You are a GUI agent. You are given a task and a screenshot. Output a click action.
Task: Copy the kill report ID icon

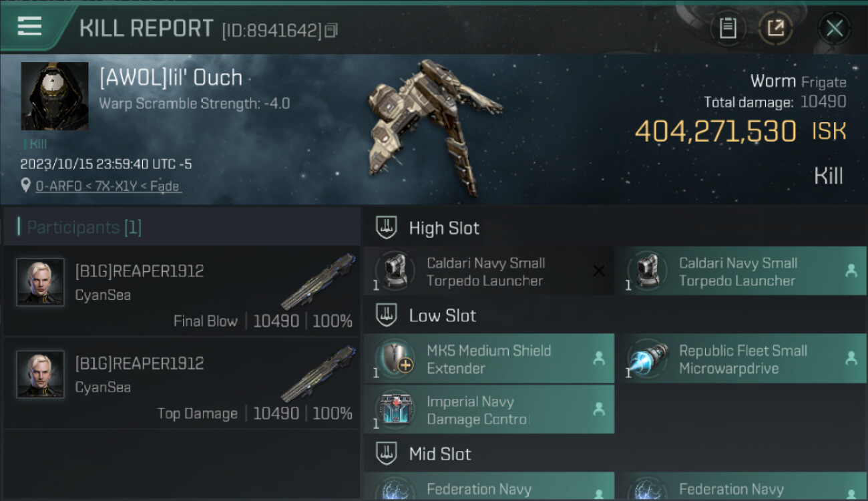point(331,30)
